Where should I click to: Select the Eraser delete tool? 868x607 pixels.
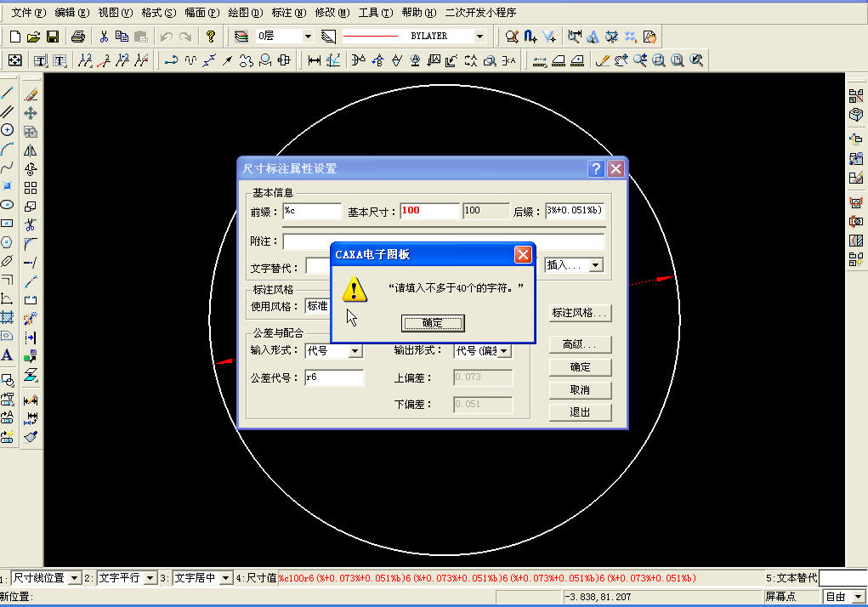(x=31, y=94)
